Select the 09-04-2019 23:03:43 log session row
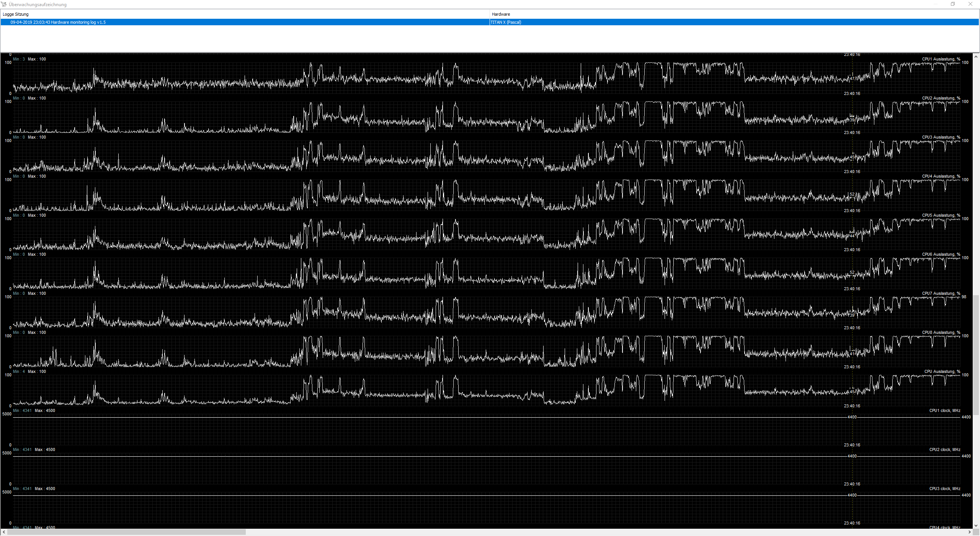The height and width of the screenshot is (536, 980). pyautogui.click(x=58, y=22)
